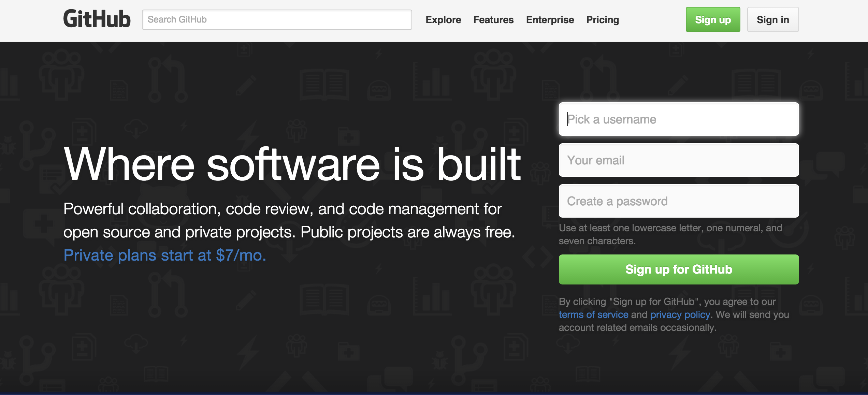Screen dimensions: 868x395
Task: Focus the Search GitHub field
Action: [x=277, y=20]
